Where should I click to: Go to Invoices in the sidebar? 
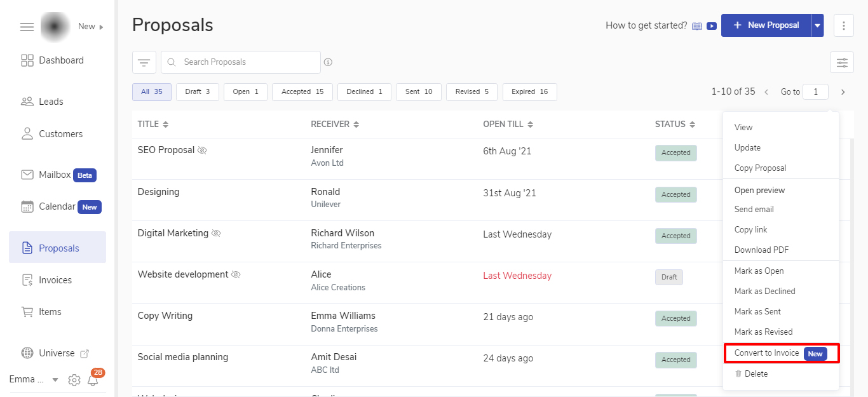click(x=55, y=280)
